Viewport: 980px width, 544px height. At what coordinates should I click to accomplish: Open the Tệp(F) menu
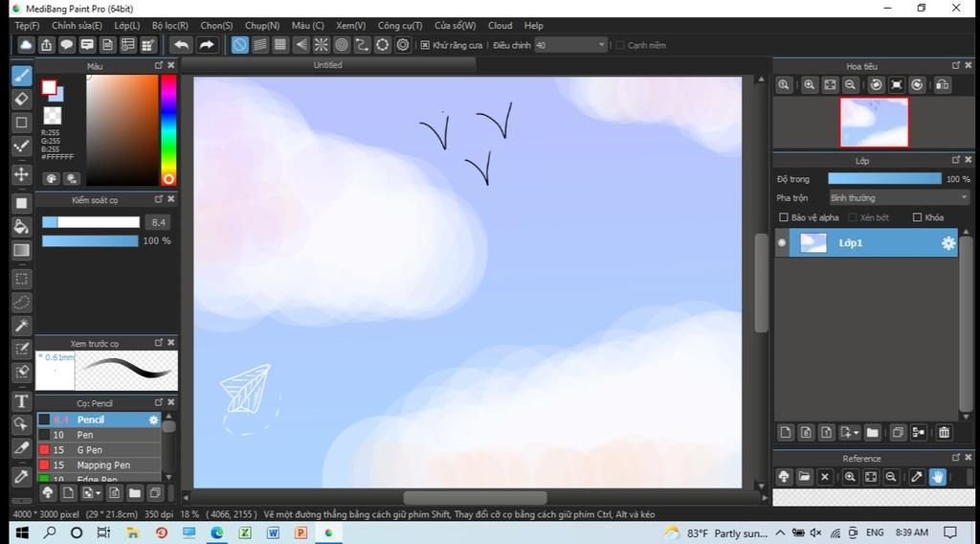(27, 26)
